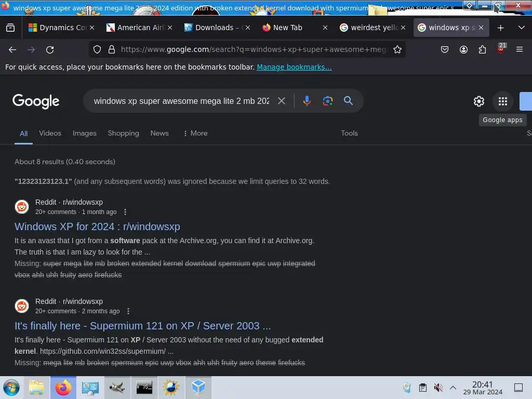The image size is (532, 399).
Task: Open second Reddit favicon source
Action: [x=22, y=306]
